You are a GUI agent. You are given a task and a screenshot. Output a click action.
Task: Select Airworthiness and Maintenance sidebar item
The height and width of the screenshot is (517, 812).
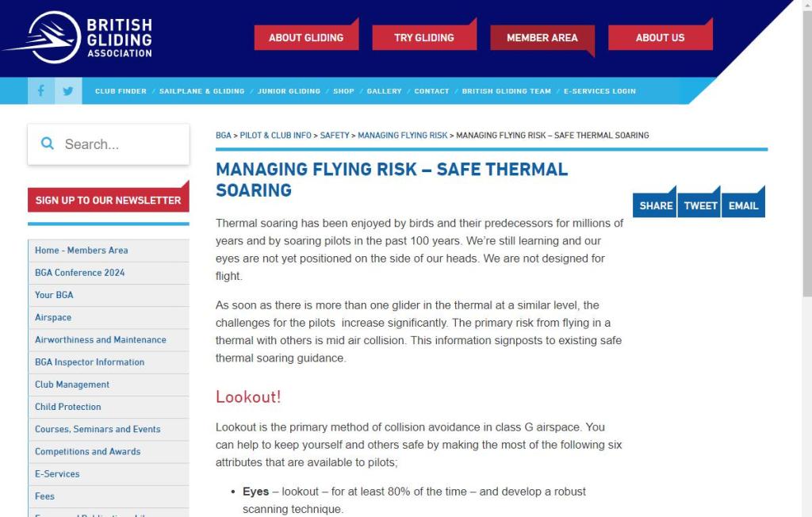tap(101, 339)
